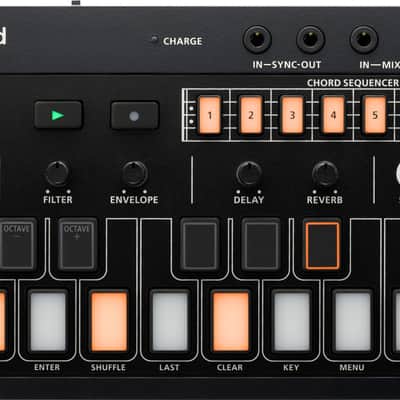Click the SYNC IN jack
Viewport: 400px width, 400px height.
257,39
